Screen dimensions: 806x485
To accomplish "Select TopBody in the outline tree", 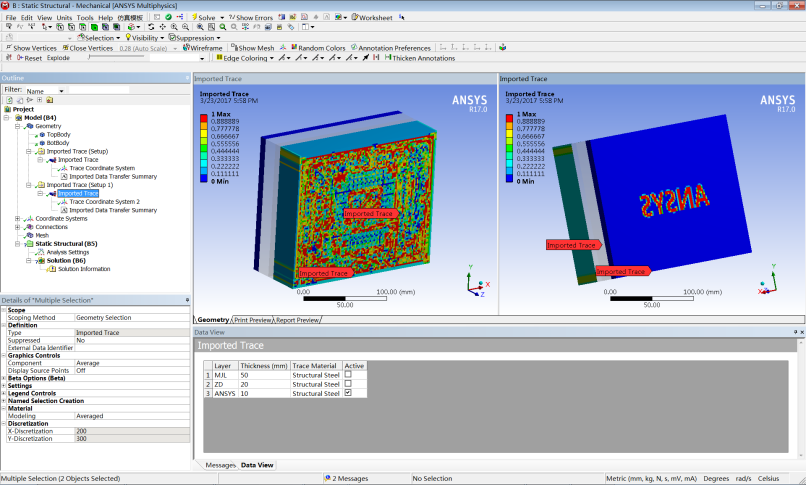I will point(59,135).
